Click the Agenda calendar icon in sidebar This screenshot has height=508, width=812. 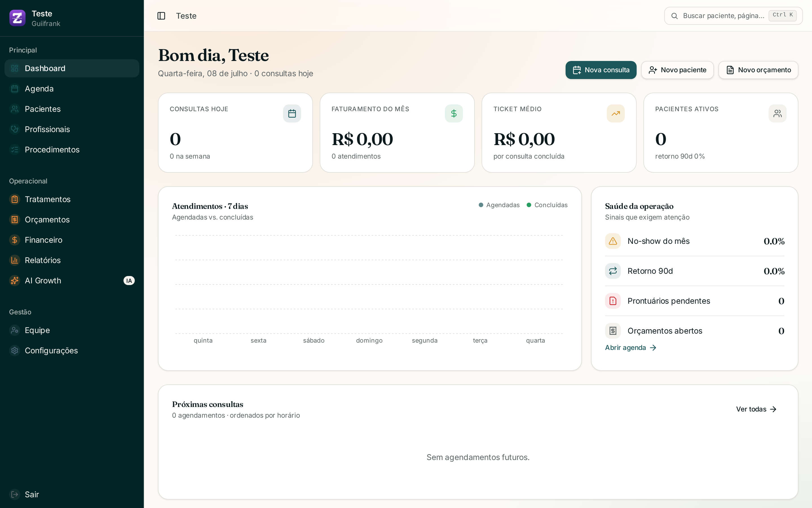coord(15,89)
